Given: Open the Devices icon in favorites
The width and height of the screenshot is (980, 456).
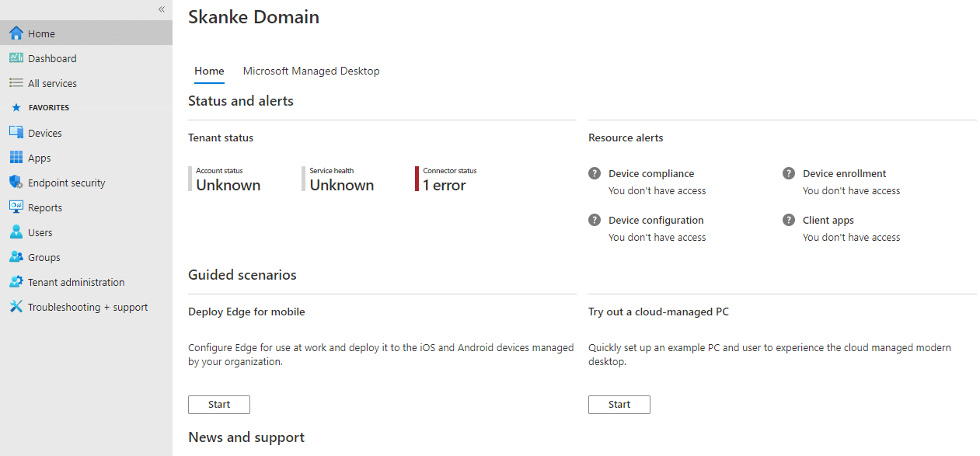Looking at the screenshot, I should 16,133.
